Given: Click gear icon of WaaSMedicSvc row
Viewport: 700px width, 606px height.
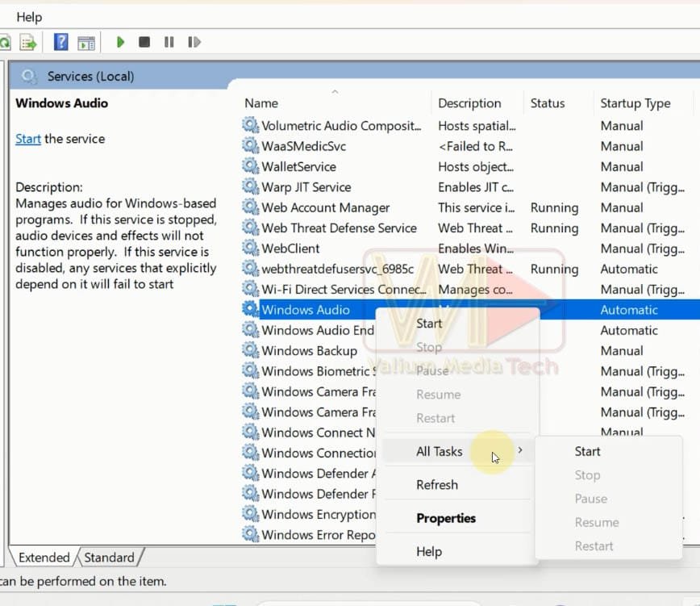Looking at the screenshot, I should 251,145.
